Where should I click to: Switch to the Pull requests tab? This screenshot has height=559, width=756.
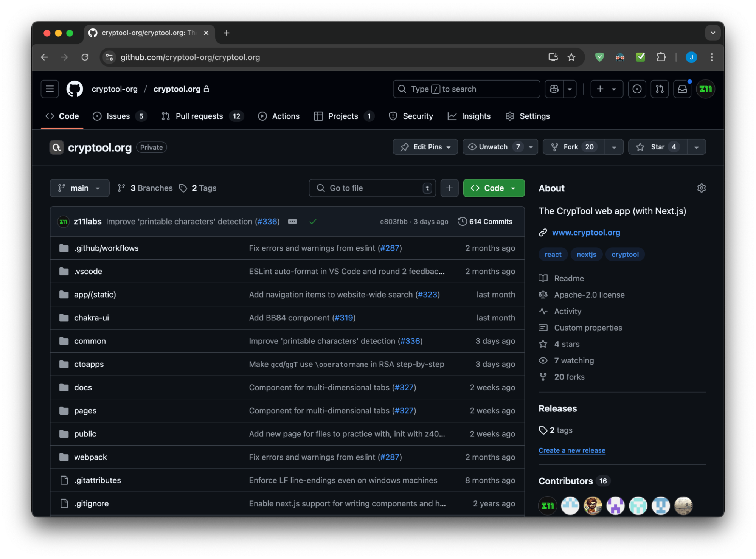[199, 116]
